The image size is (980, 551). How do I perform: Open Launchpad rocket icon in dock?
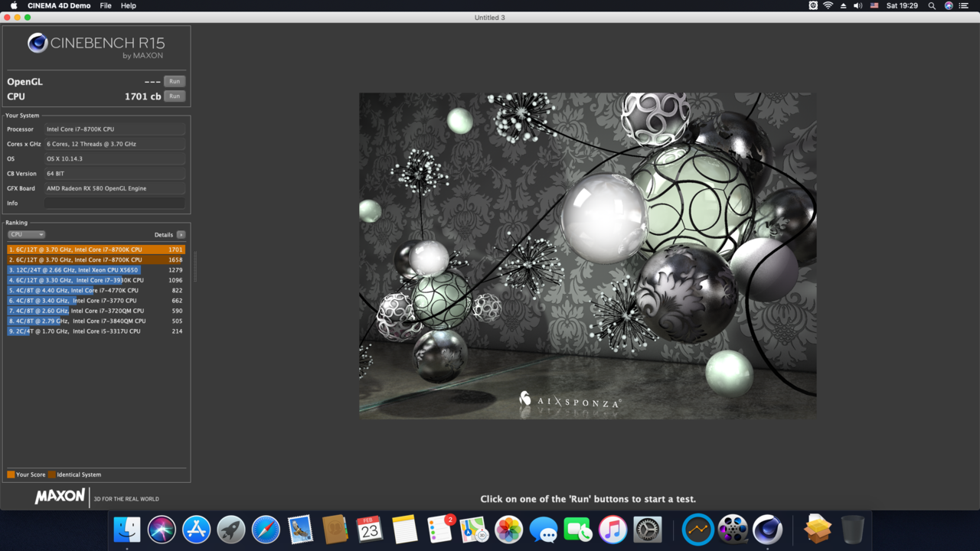[231, 530]
